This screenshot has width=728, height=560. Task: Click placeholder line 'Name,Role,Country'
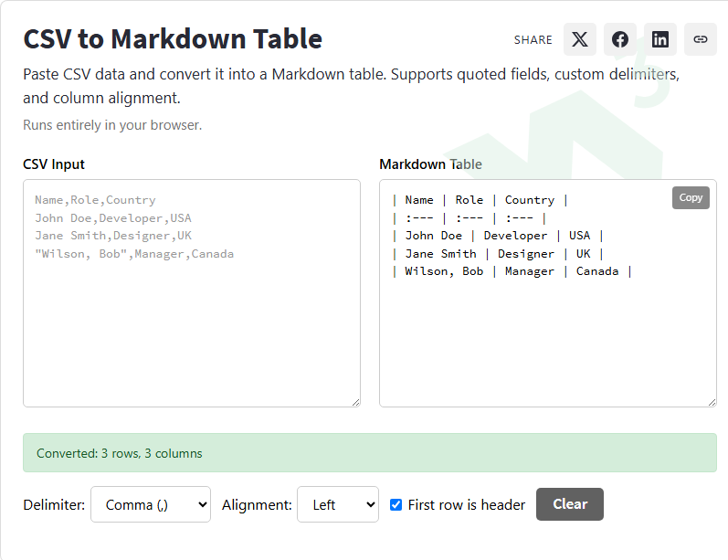point(95,200)
